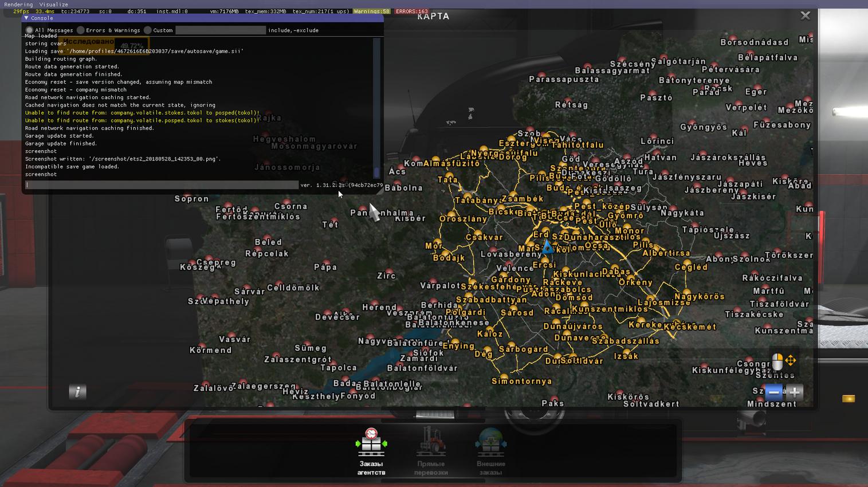The width and height of the screenshot is (868, 487).
Task: Open Заказы агентств freight market
Action: point(371,451)
